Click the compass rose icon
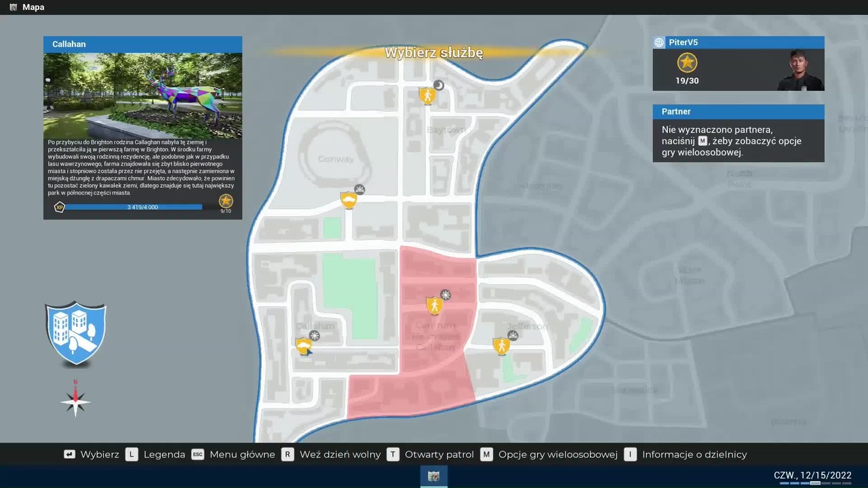Screen dimensions: 868x488 point(75,401)
